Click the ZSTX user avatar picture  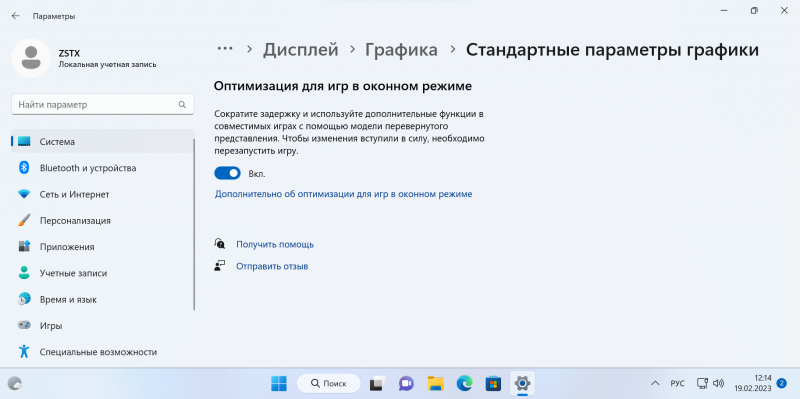31,58
